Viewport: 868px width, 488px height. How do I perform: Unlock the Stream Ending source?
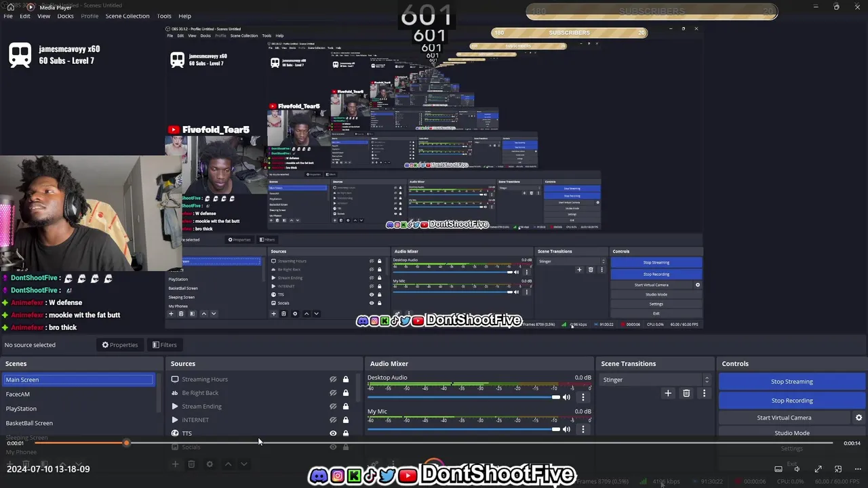click(345, 406)
